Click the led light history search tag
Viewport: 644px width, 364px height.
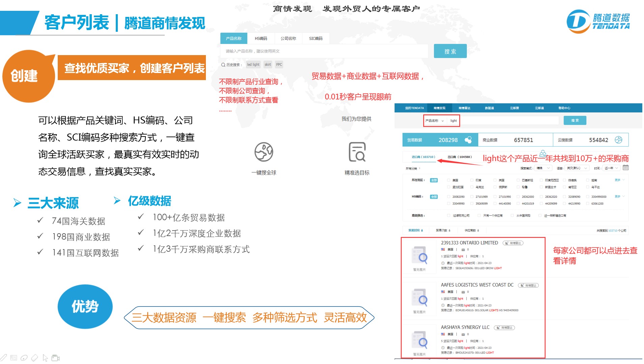coord(253,65)
